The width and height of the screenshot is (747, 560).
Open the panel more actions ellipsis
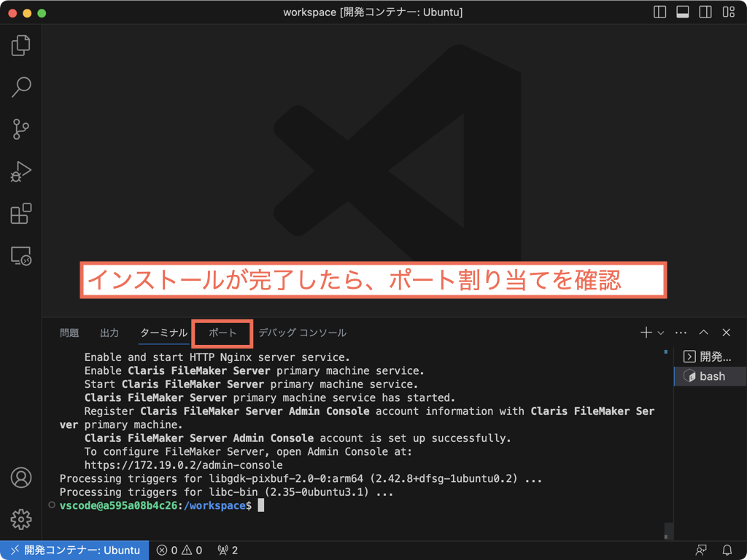pyautogui.click(x=681, y=332)
